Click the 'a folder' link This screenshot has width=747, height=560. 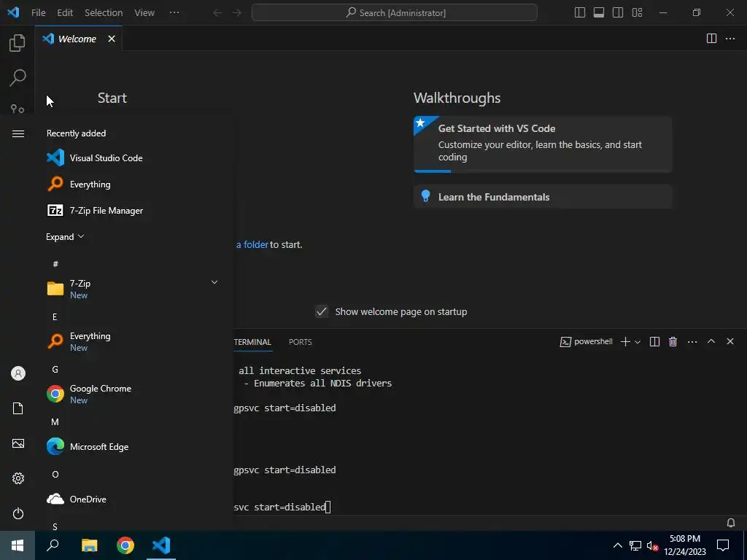[252, 244]
